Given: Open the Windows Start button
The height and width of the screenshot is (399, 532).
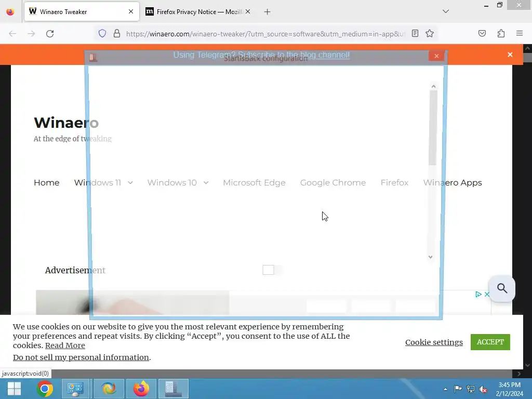Looking at the screenshot, I should (14, 389).
